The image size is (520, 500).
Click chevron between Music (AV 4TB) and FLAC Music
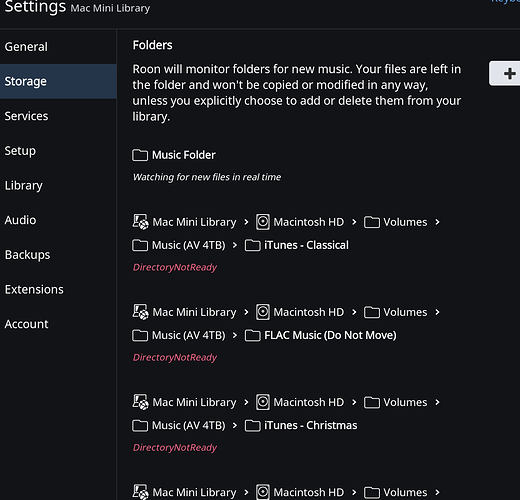tap(235, 335)
